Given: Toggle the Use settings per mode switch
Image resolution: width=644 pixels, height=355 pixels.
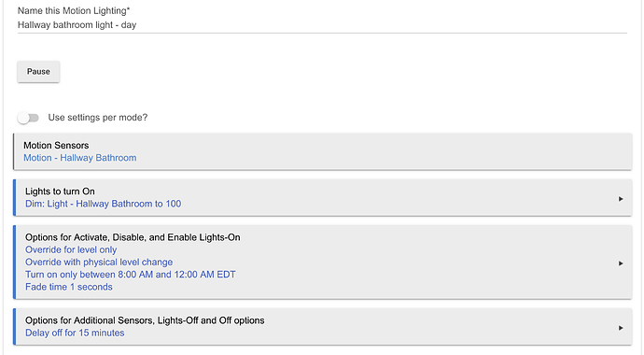Looking at the screenshot, I should tap(28, 118).
